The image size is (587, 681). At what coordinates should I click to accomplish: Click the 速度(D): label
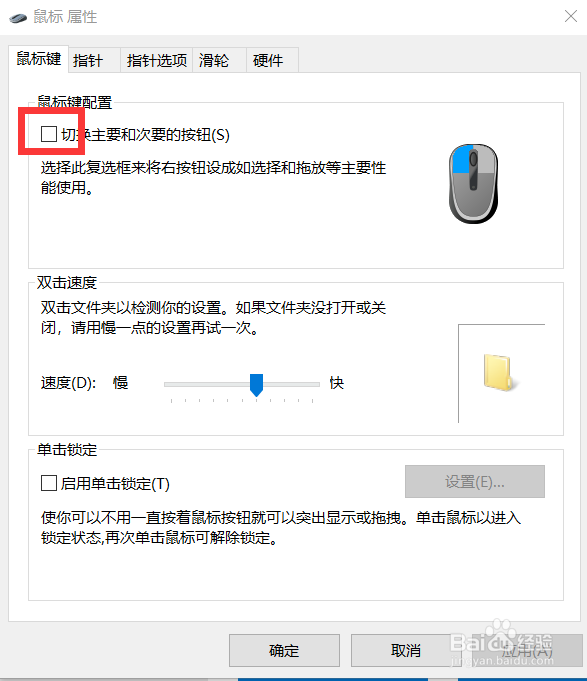68,383
